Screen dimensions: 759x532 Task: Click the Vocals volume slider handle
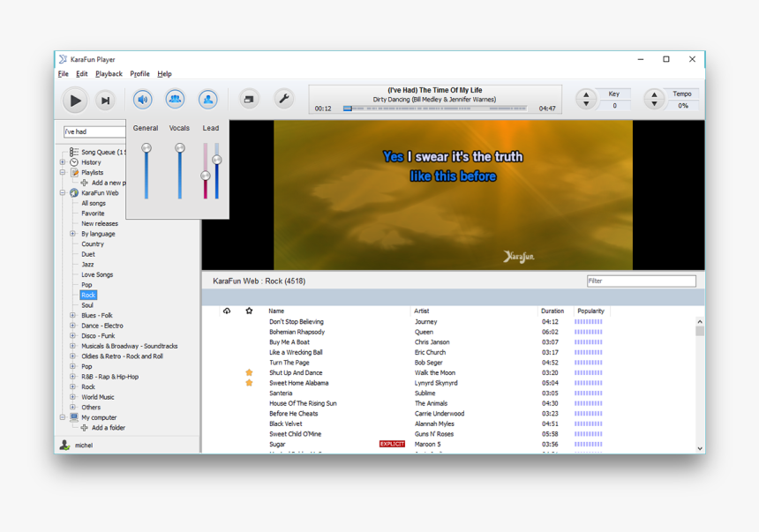click(180, 148)
